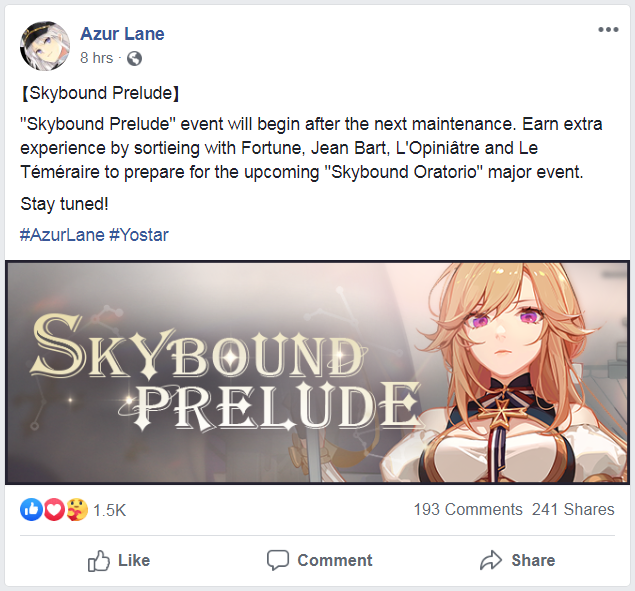
Task: Click the care hug reaction icon
Action: 77,509
